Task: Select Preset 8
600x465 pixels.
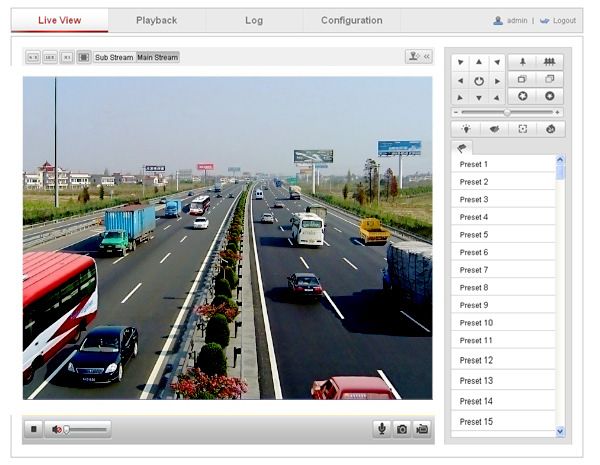Action: (x=503, y=287)
